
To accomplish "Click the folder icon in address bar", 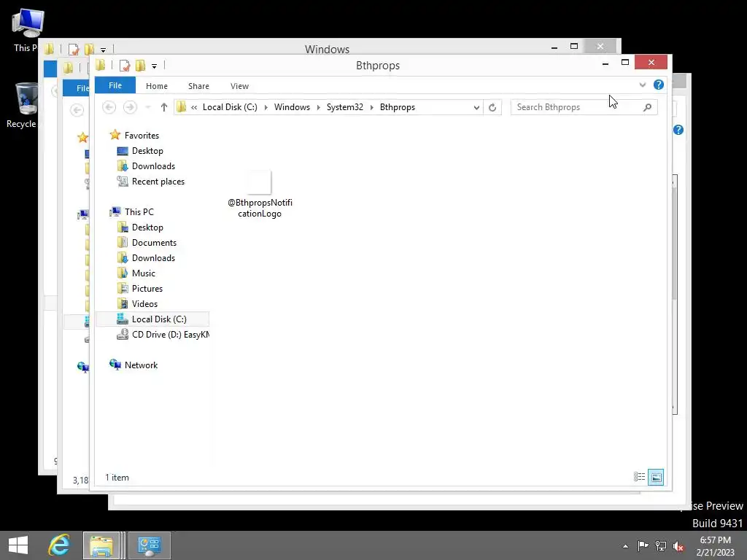I will click(x=181, y=107).
